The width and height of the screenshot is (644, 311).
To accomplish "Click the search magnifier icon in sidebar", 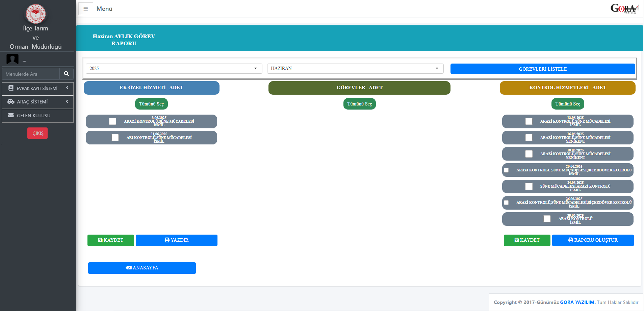I will coord(67,74).
